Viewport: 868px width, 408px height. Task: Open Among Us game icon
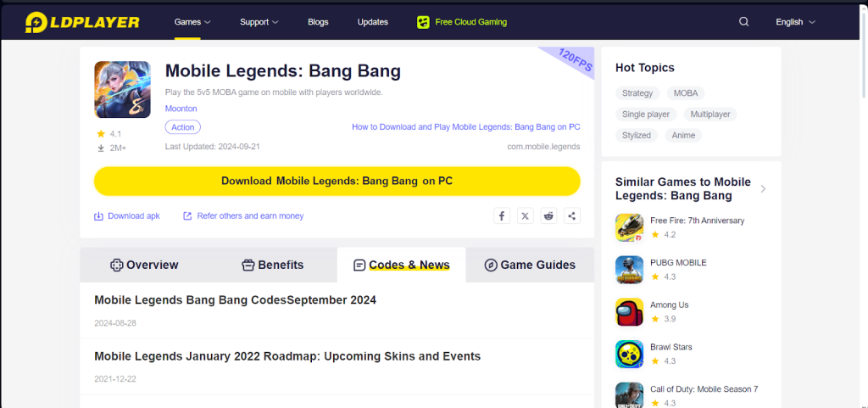pyautogui.click(x=630, y=311)
